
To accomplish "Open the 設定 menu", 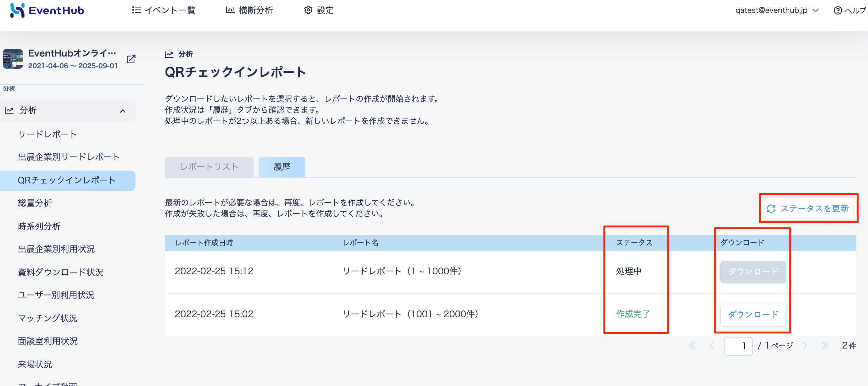I will (x=319, y=10).
